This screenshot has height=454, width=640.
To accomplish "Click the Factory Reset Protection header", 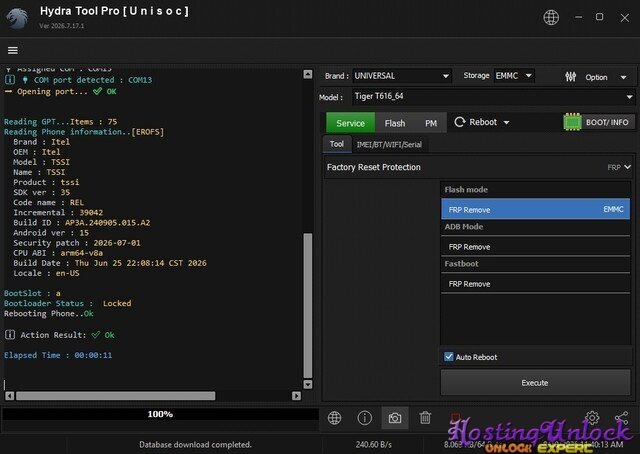I will click(x=478, y=167).
